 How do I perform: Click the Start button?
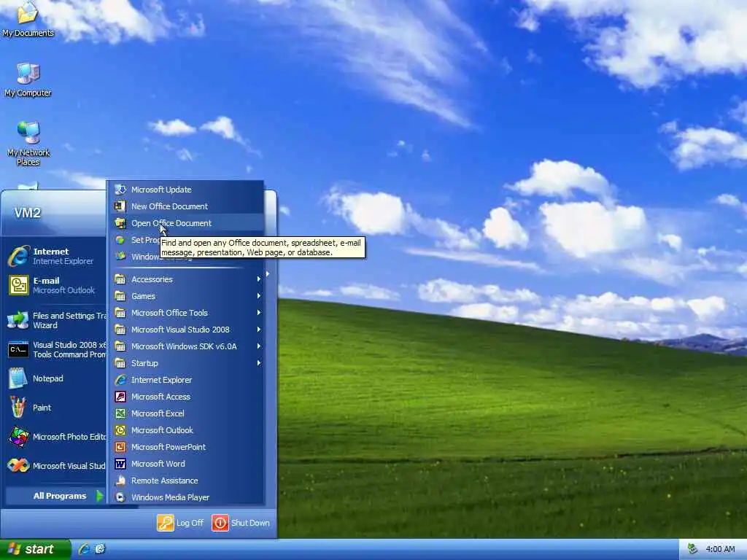pyautogui.click(x=35, y=550)
